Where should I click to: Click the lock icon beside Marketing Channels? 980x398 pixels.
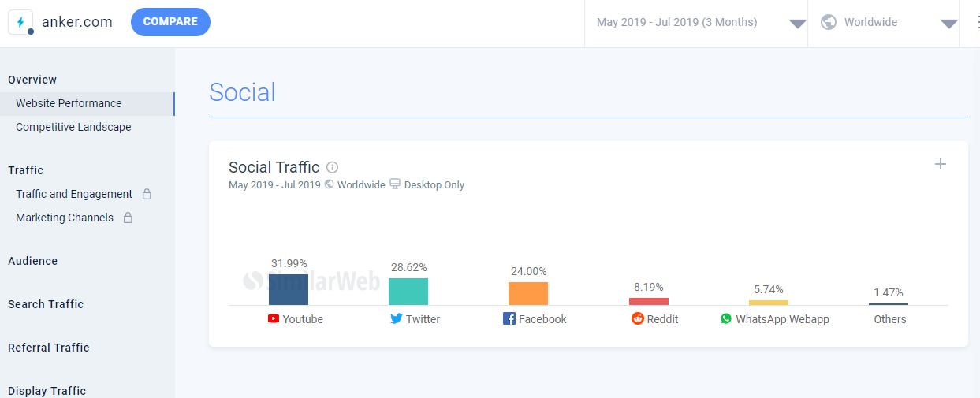click(x=128, y=218)
